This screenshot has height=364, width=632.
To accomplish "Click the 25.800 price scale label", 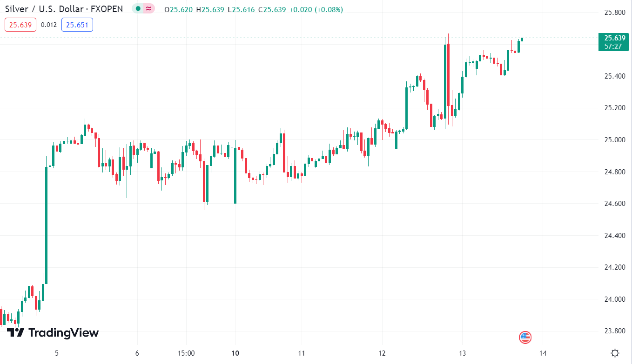I will click(614, 12).
